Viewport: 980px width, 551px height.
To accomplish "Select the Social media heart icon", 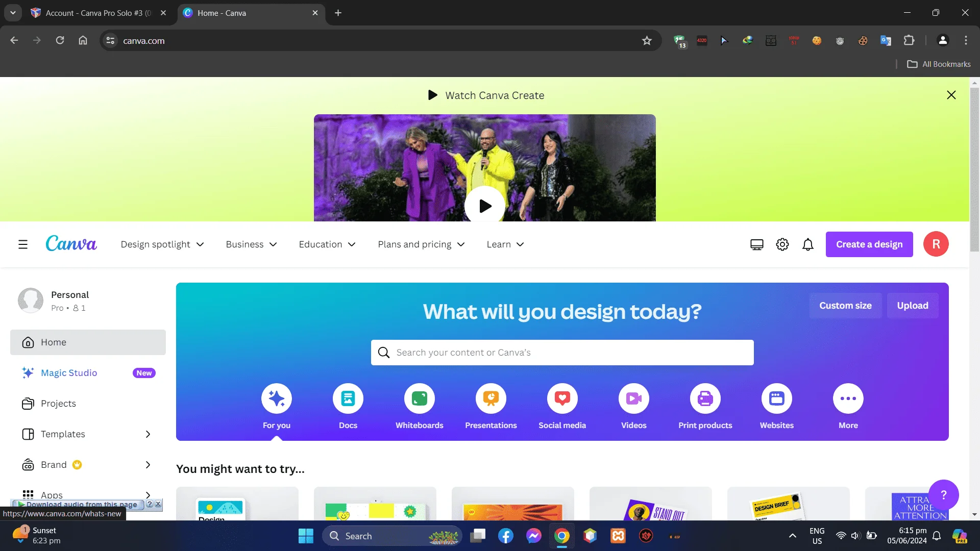I will [562, 398].
